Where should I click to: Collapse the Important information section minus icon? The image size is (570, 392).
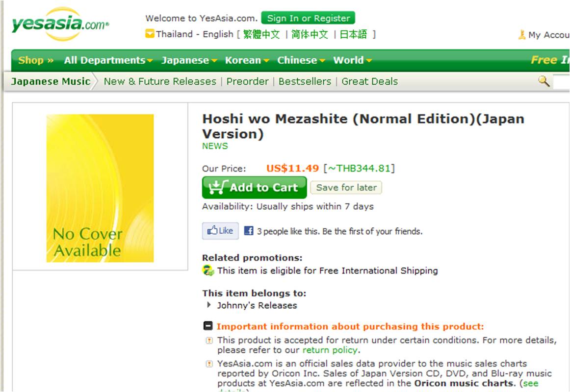coord(208,326)
